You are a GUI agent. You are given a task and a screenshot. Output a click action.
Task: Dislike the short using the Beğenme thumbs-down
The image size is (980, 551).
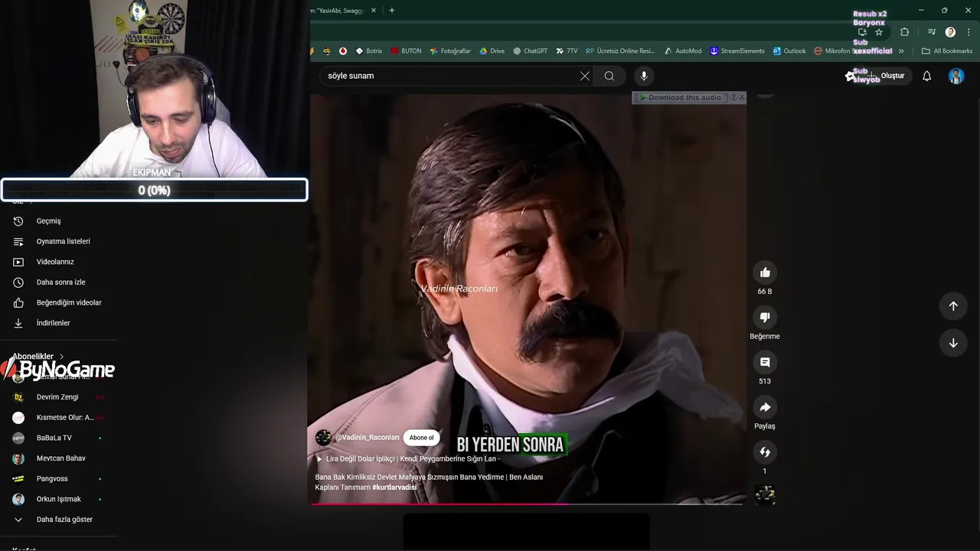coord(764,318)
